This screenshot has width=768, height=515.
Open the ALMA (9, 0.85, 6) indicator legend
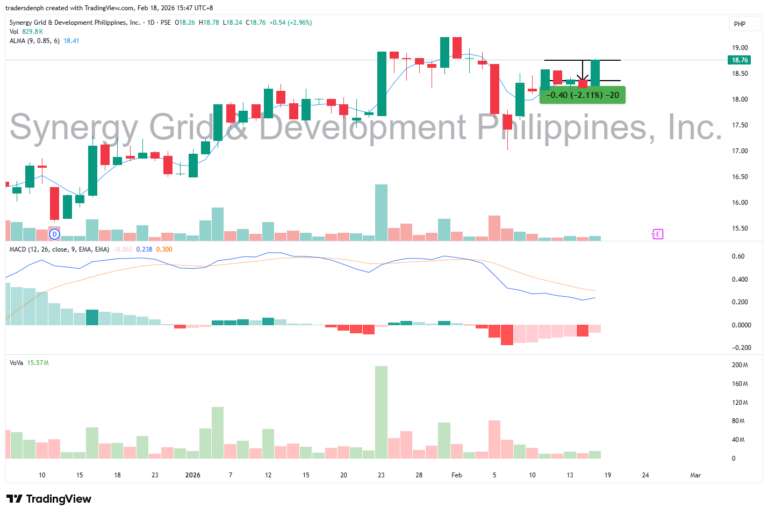click(40, 42)
